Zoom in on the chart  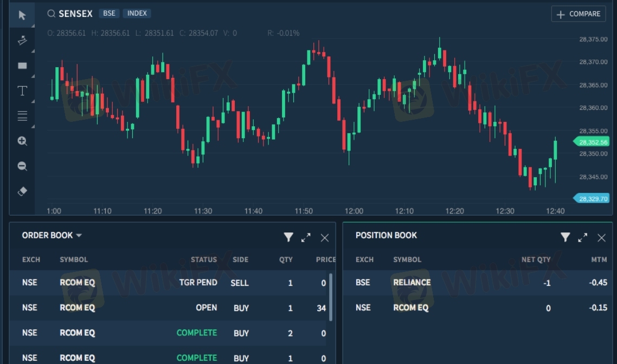(22, 141)
